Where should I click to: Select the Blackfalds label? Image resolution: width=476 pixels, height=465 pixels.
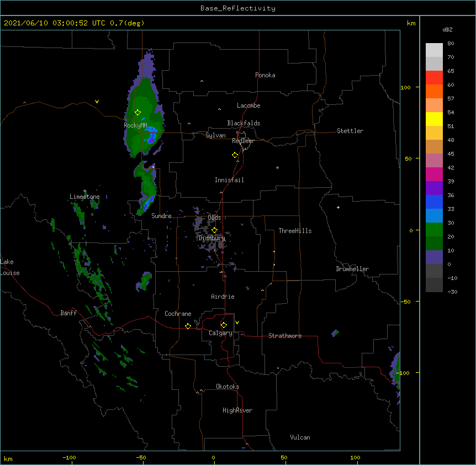coord(244,123)
